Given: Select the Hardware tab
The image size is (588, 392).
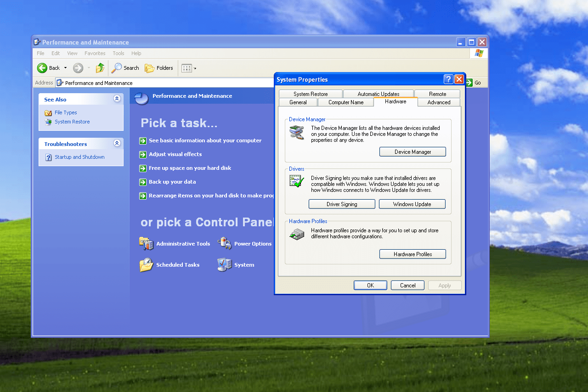Looking at the screenshot, I should (x=396, y=101).
